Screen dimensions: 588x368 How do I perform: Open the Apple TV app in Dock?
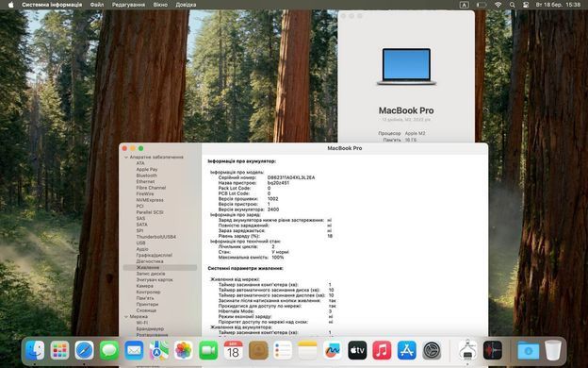(x=357, y=351)
